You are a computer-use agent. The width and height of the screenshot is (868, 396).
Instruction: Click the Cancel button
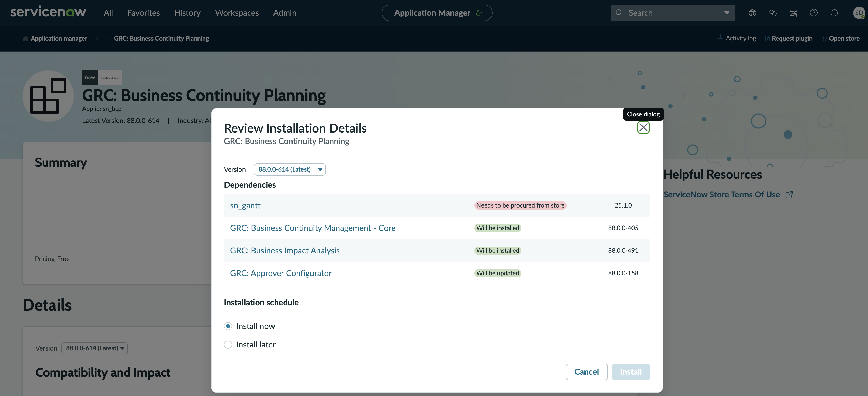586,371
